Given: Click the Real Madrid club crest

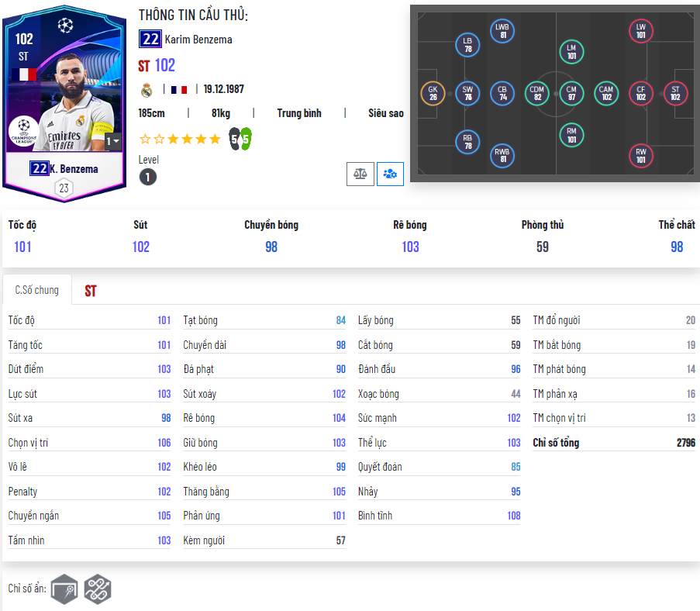Looking at the screenshot, I should [x=147, y=90].
